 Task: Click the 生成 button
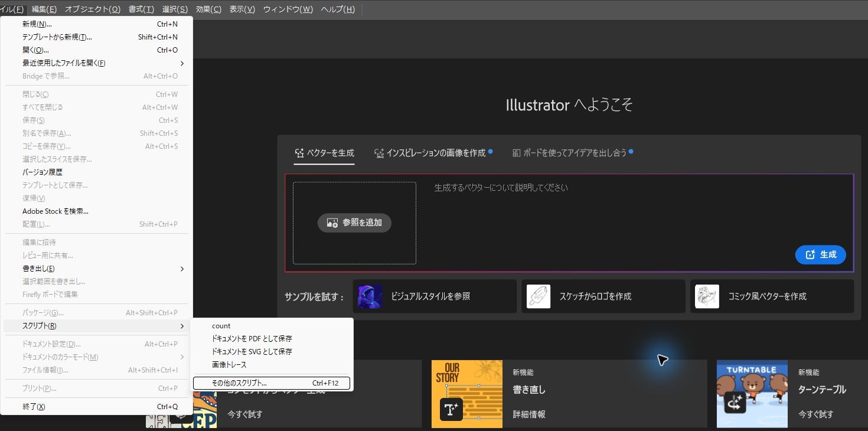(821, 254)
